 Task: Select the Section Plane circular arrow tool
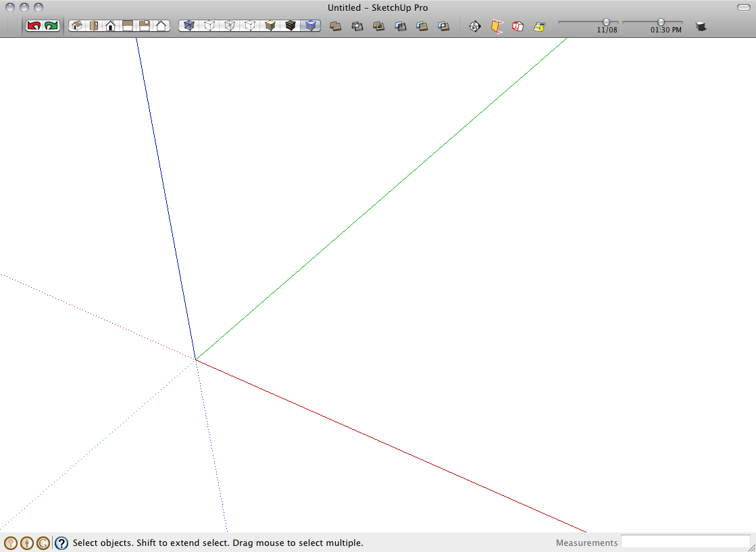tap(475, 26)
